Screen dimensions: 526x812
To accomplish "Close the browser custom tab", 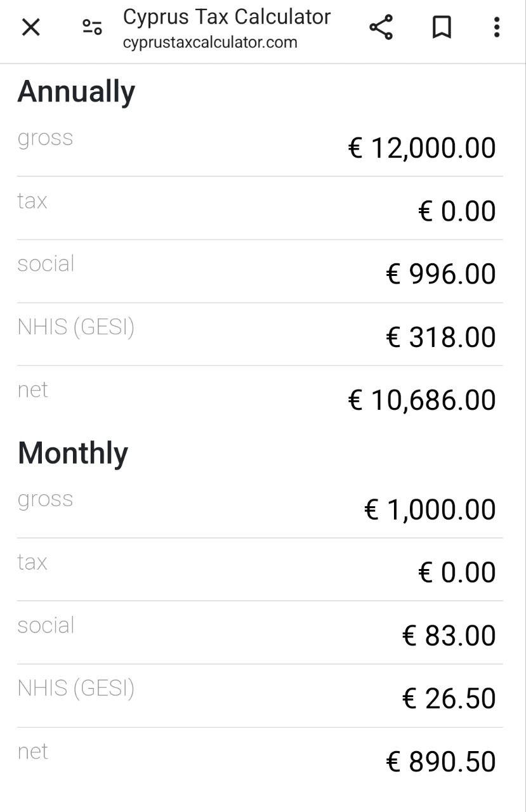I will click(30, 27).
